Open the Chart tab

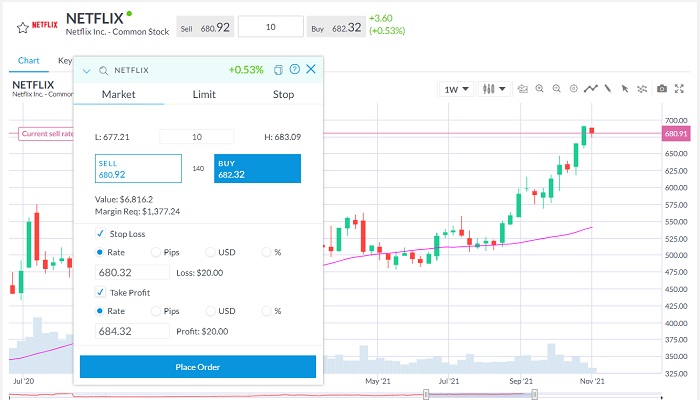(x=29, y=61)
